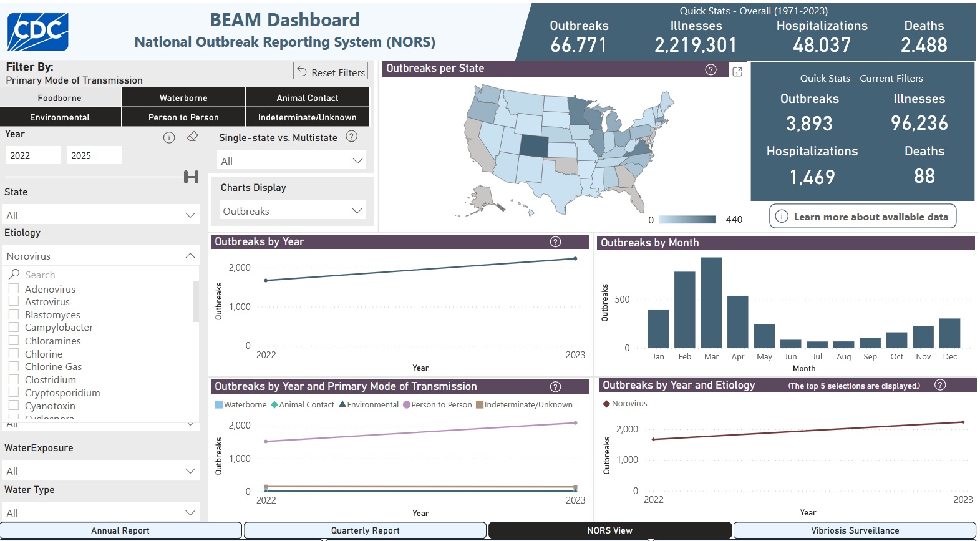Image resolution: width=980 pixels, height=541 pixels.
Task: Open the Charts Display Outbreaks dropdown
Action: (292, 210)
